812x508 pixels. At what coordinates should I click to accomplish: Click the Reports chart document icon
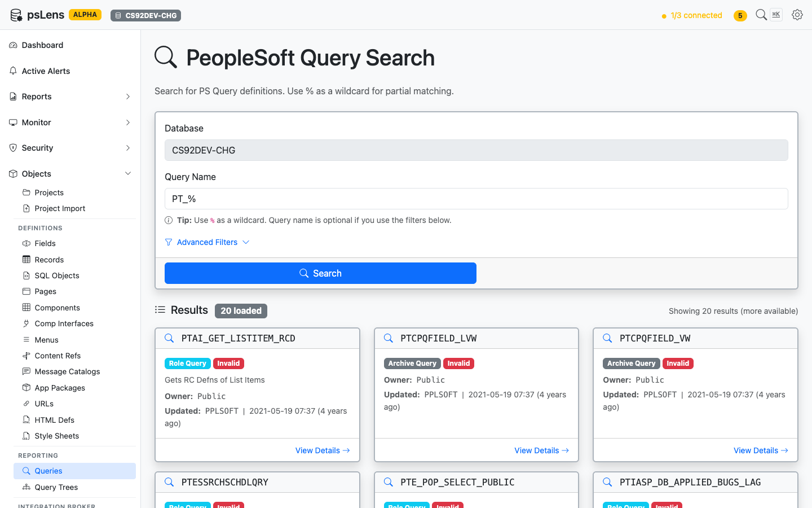pos(13,97)
